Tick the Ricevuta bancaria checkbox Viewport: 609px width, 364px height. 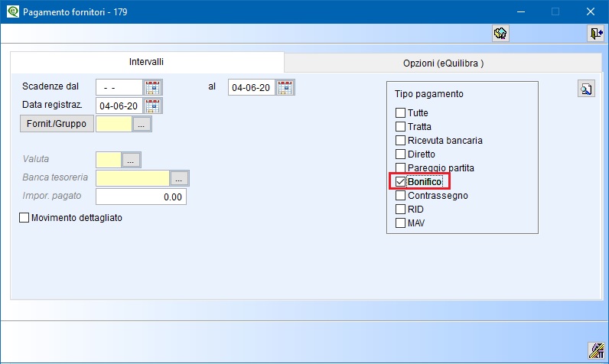pyautogui.click(x=400, y=141)
